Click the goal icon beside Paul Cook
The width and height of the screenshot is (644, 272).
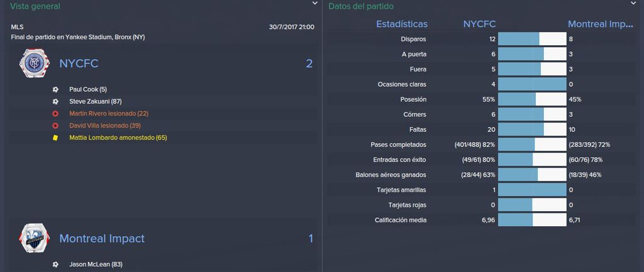click(55, 89)
